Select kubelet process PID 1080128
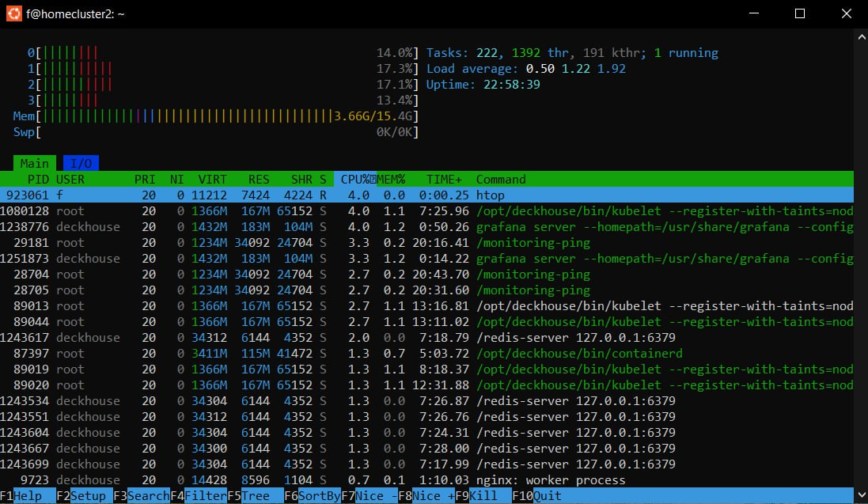The image size is (868, 504). click(x=426, y=211)
